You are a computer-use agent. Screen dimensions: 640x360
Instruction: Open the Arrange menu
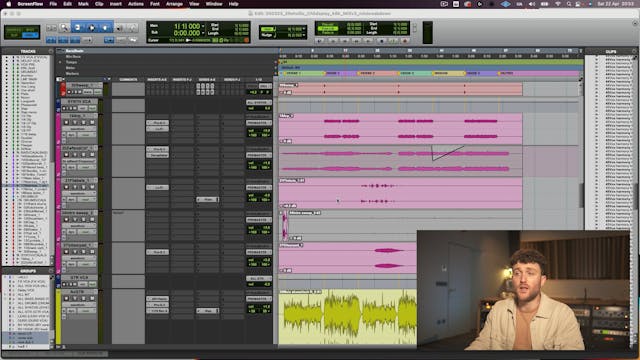[174, 4]
